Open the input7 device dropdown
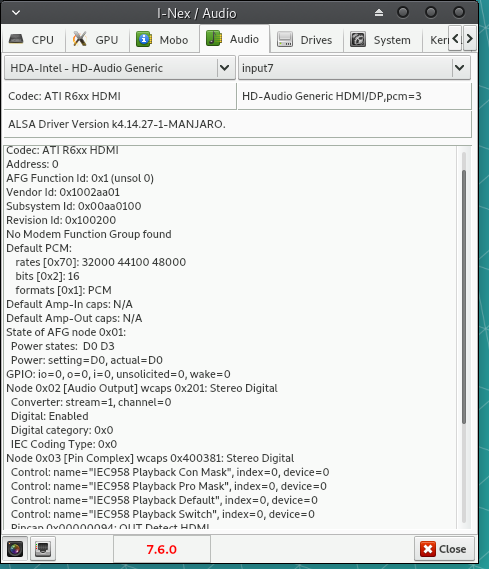489x569 pixels. coord(354,68)
